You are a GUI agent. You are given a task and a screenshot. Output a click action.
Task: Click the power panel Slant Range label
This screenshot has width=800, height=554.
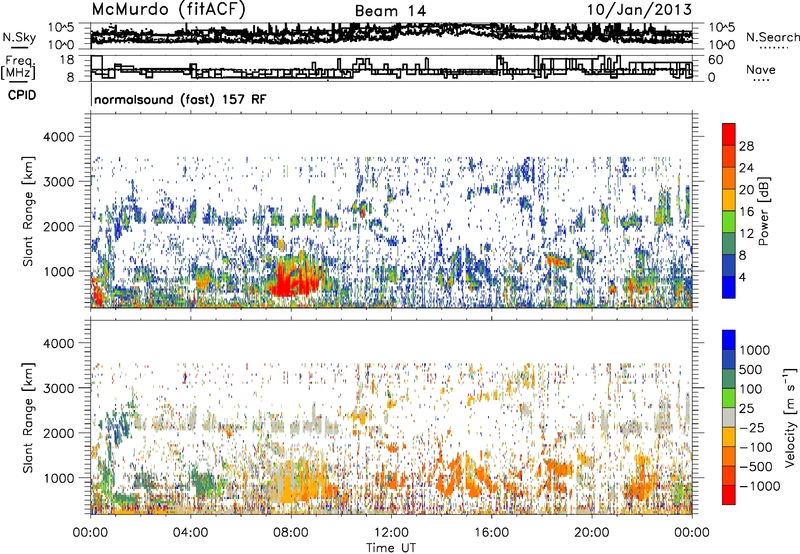pos(28,211)
